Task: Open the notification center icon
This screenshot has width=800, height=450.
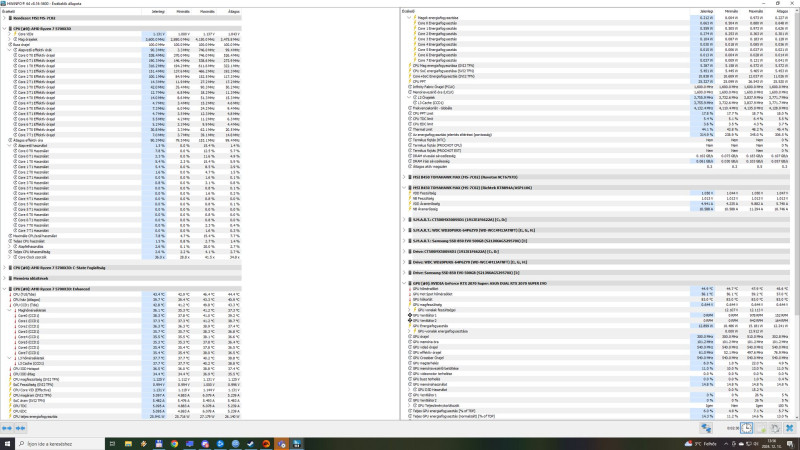Action: click(790, 444)
